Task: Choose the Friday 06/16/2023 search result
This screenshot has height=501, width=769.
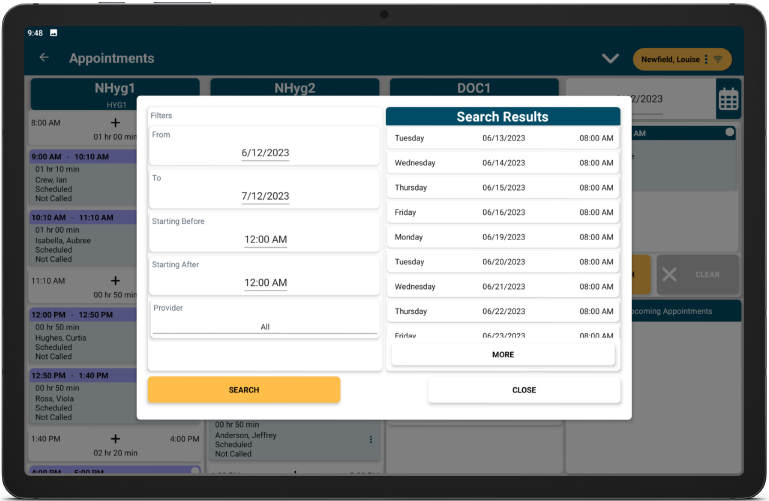Action: click(x=503, y=212)
